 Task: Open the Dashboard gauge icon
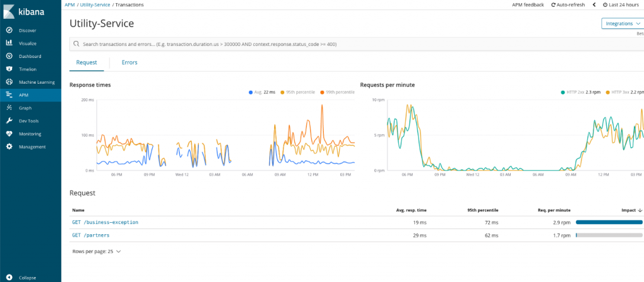pos(9,56)
